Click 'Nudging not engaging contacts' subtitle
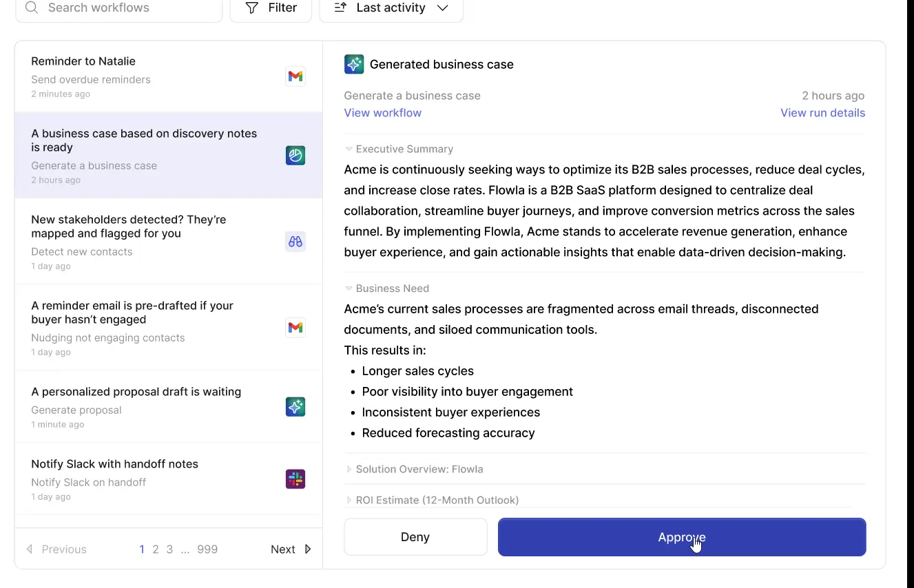Viewport: 914px width, 588px height. point(108,338)
